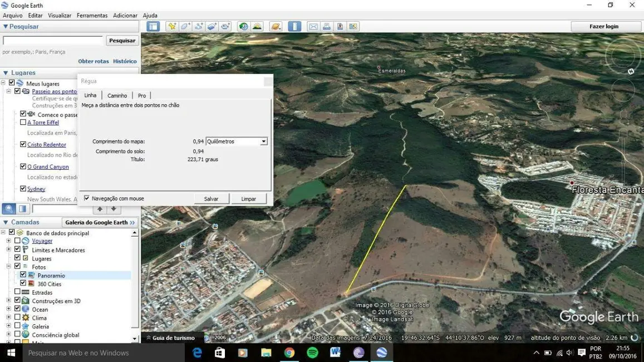Image resolution: width=644 pixels, height=362 pixels.
Task: Click the Add Placemark pushpin icon
Action: [172, 26]
